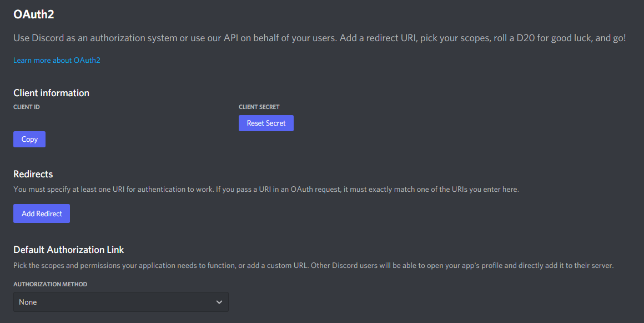Expand the chevron on the authorization method selector

(220, 301)
